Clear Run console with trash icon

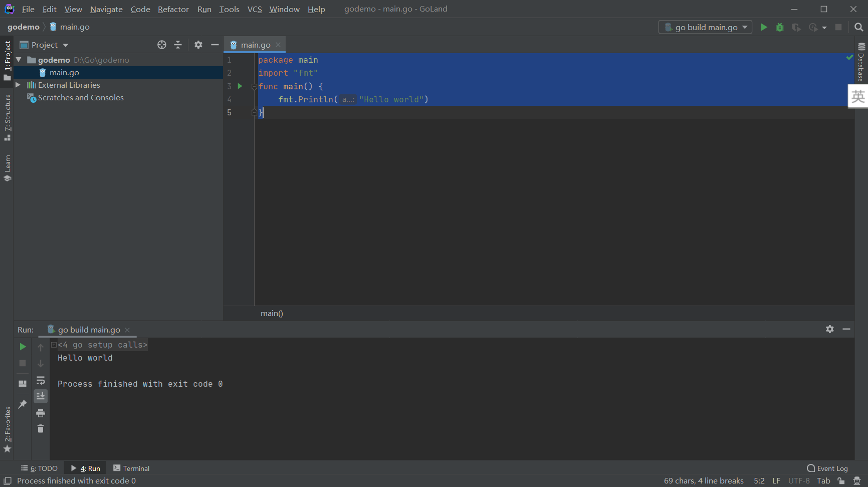(x=41, y=429)
